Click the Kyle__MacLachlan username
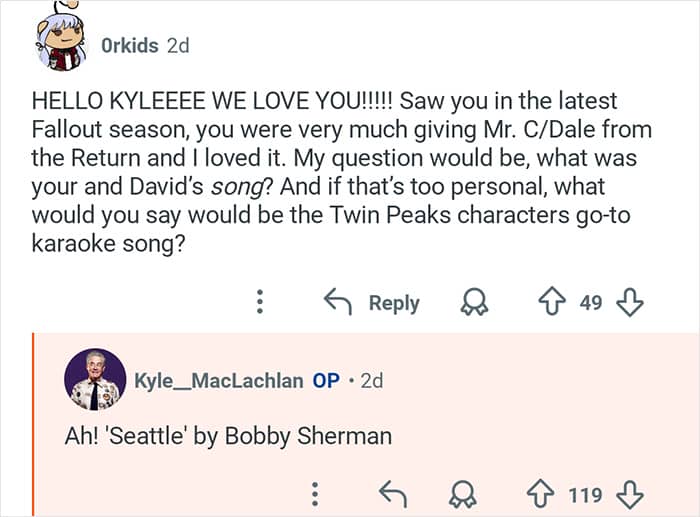The width and height of the screenshot is (700, 517). pos(218,381)
